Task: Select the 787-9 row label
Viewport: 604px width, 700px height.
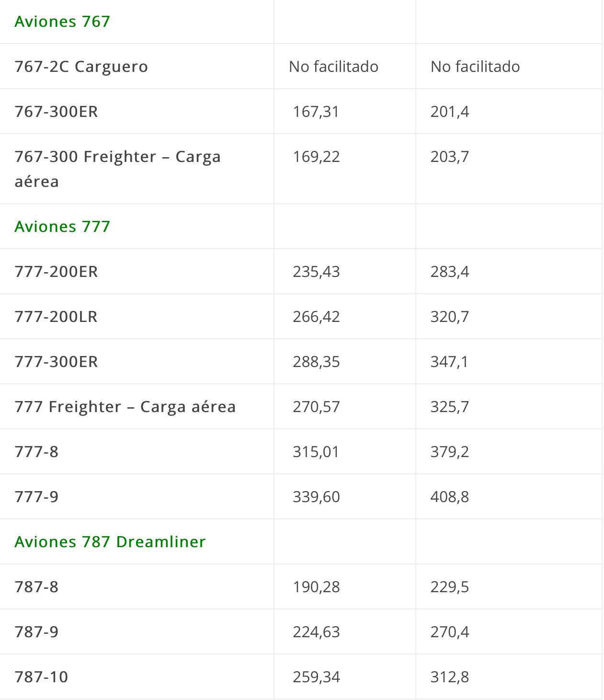Action: point(36,632)
